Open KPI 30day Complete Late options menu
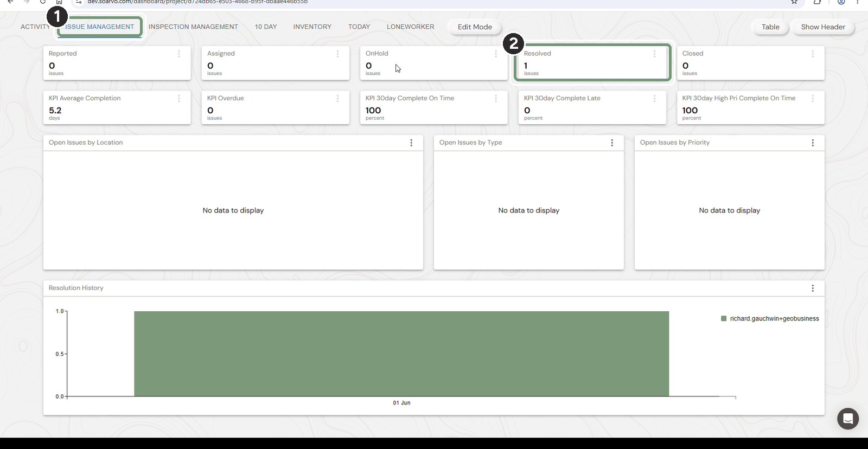This screenshot has height=449, width=868. [654, 98]
